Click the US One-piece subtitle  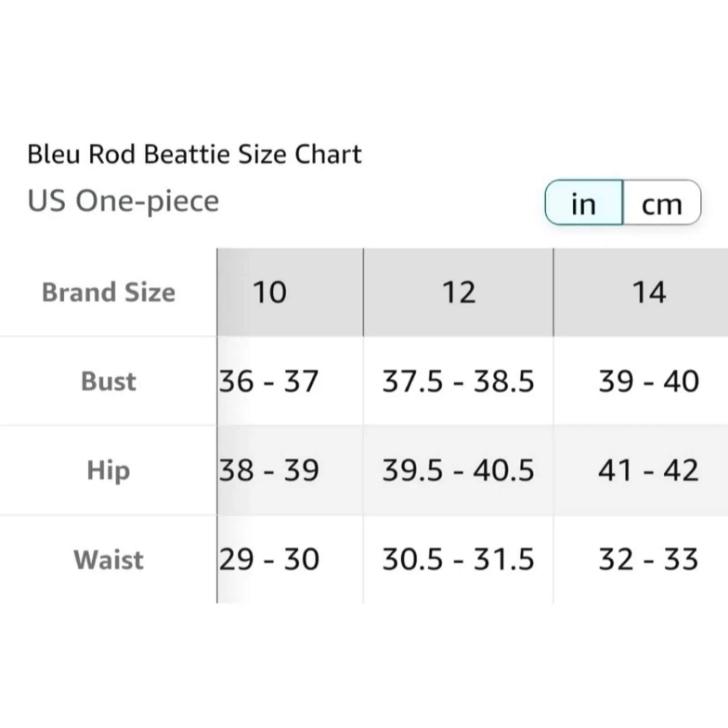(x=123, y=201)
